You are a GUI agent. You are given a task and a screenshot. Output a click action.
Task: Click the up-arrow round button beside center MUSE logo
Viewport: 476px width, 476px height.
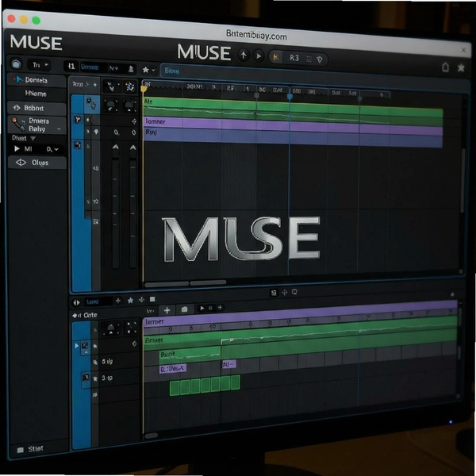pos(244,56)
